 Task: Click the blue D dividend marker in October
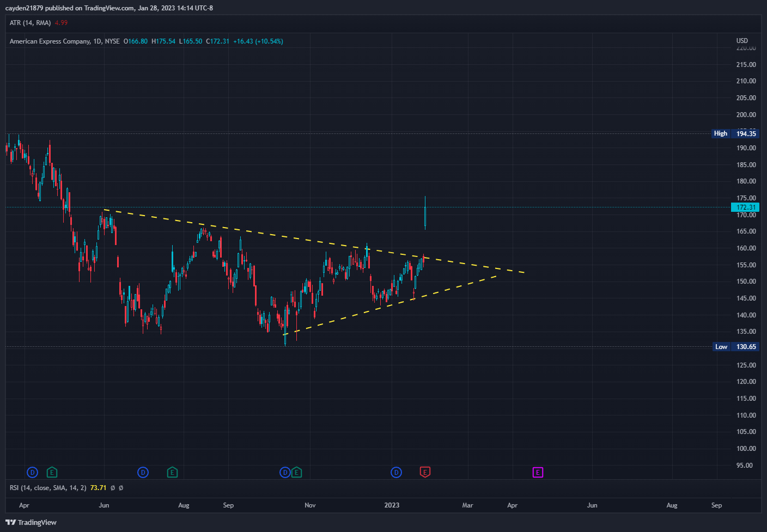[285, 472]
